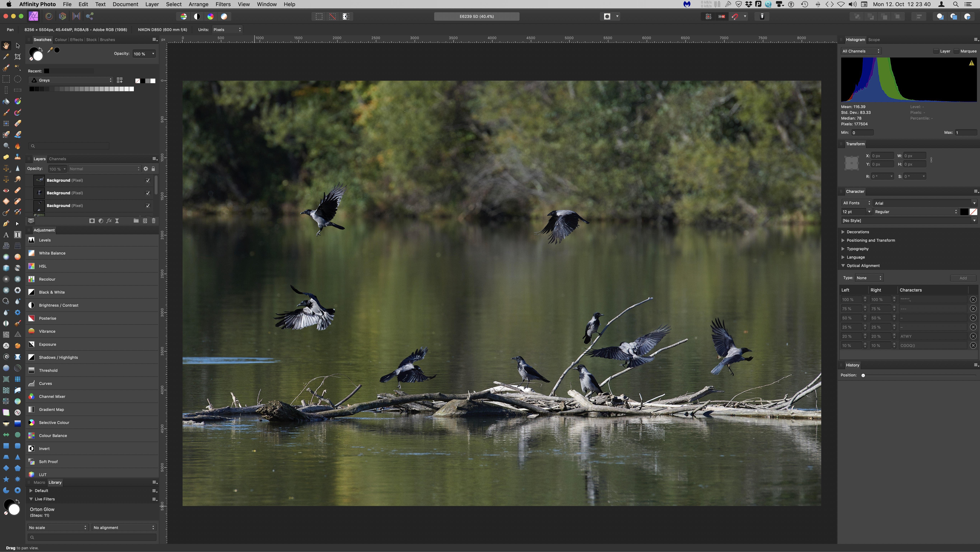Switch to the Scope tab
This screenshot has width=980, height=552.
point(874,39)
